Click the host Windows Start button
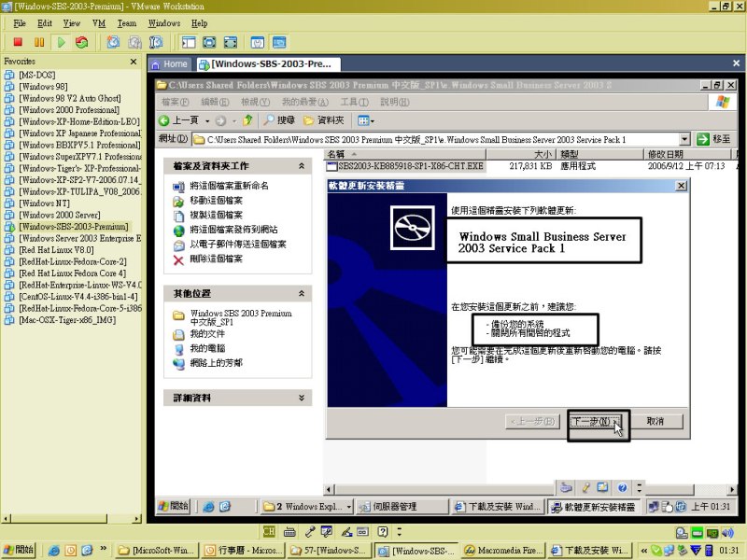Screen dimensions: 747x560 tap(18, 550)
